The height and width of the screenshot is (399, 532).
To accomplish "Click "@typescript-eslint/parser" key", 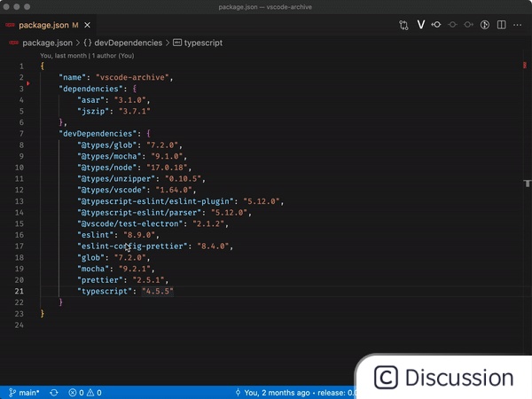I will [141, 213].
